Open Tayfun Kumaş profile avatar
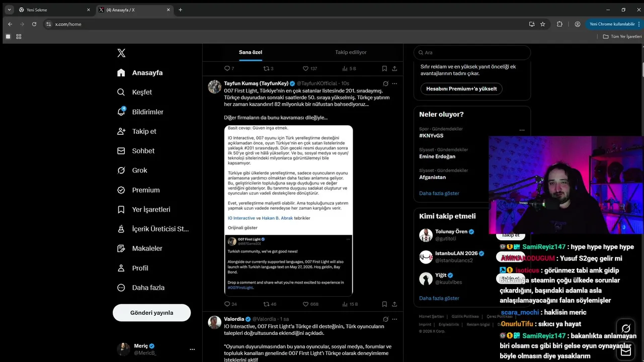 pos(215,86)
